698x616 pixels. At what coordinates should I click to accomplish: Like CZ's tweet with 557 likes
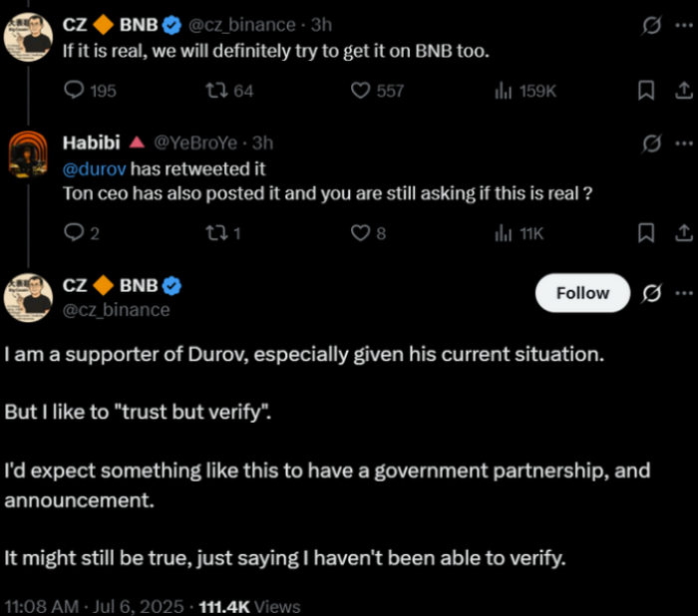361,91
